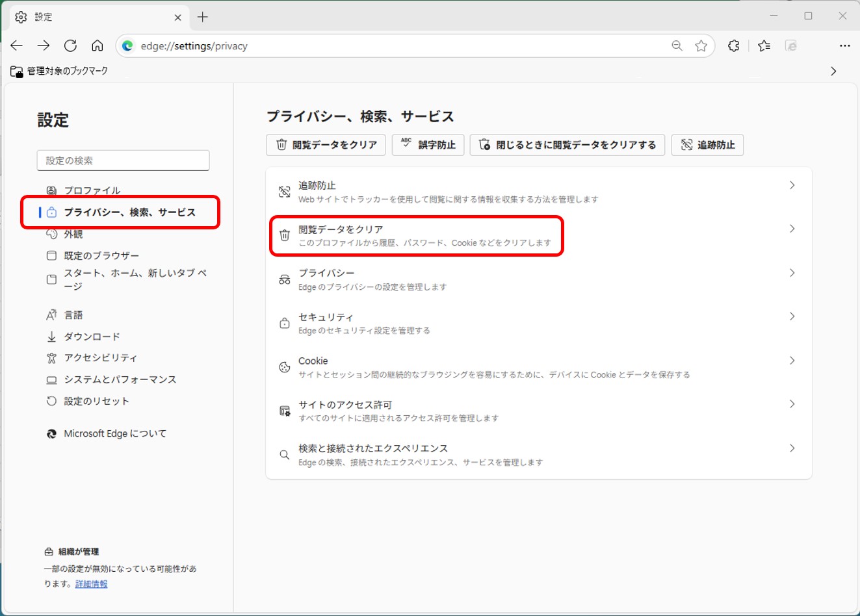The width and height of the screenshot is (860, 616).
Task: Click the zoom magnifier icon in address bar
Action: click(677, 45)
